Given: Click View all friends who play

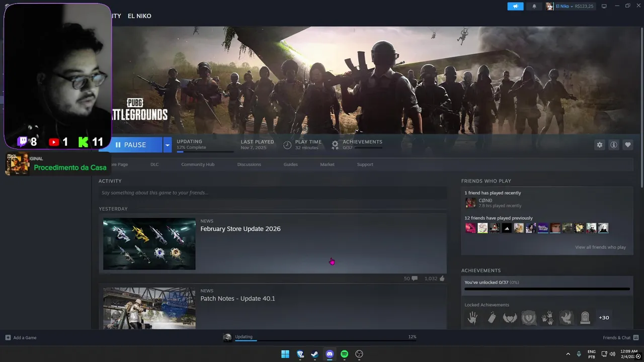Looking at the screenshot, I should tap(600, 247).
